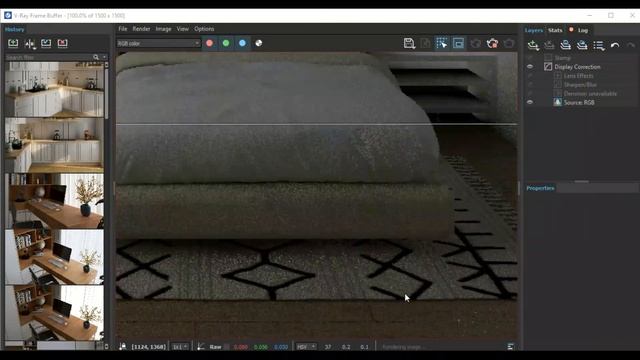Viewport: 640px width, 360px height.
Task: Open the RGB color channel dropdown
Action: (158, 43)
